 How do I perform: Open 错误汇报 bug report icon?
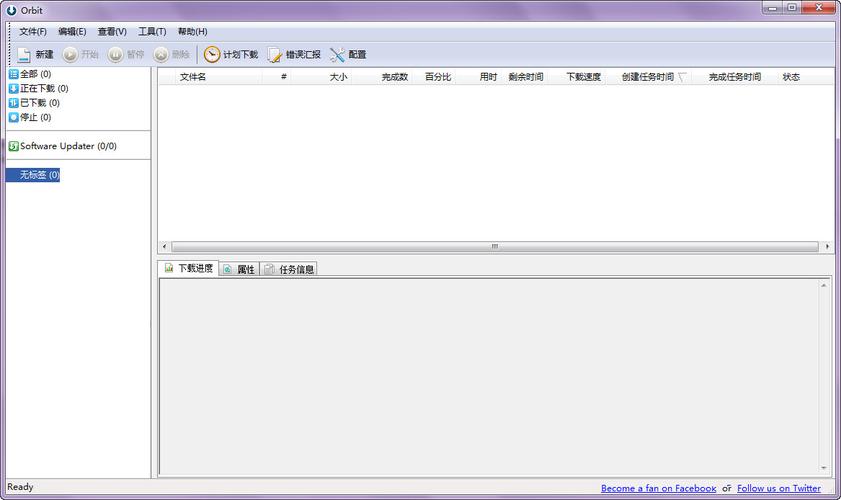tap(275, 55)
